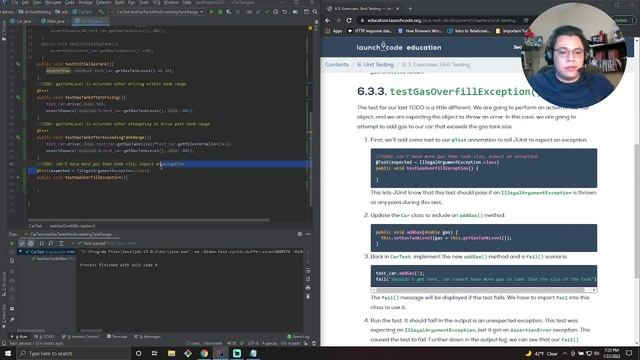Run with coverage icon in IntelliJ toolbar
The width and height of the screenshot is (640, 360).
click(229, 12)
